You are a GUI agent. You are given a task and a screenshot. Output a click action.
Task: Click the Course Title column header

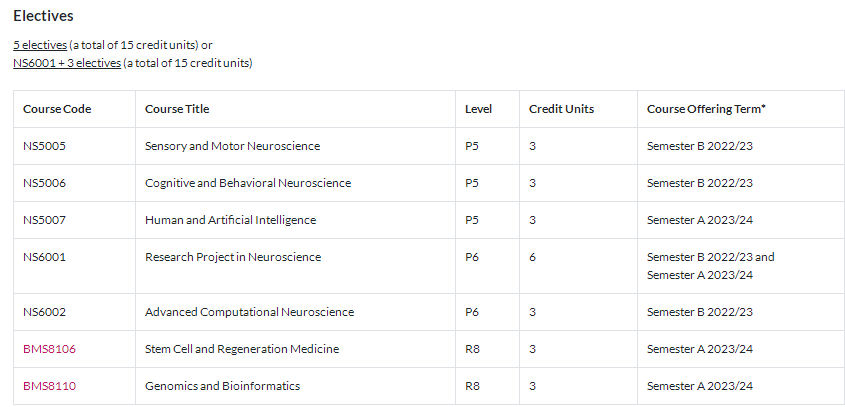(177, 109)
